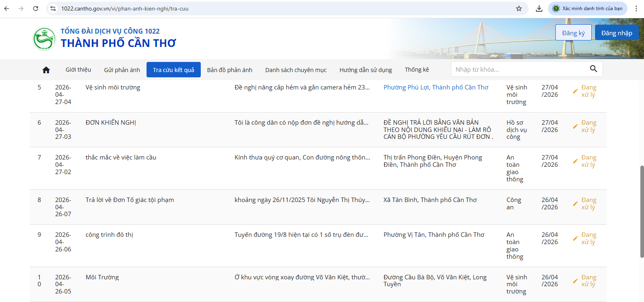Click status Đang xử lý in row 2026-04-26-06
The image size is (644, 302).
pos(589,238)
